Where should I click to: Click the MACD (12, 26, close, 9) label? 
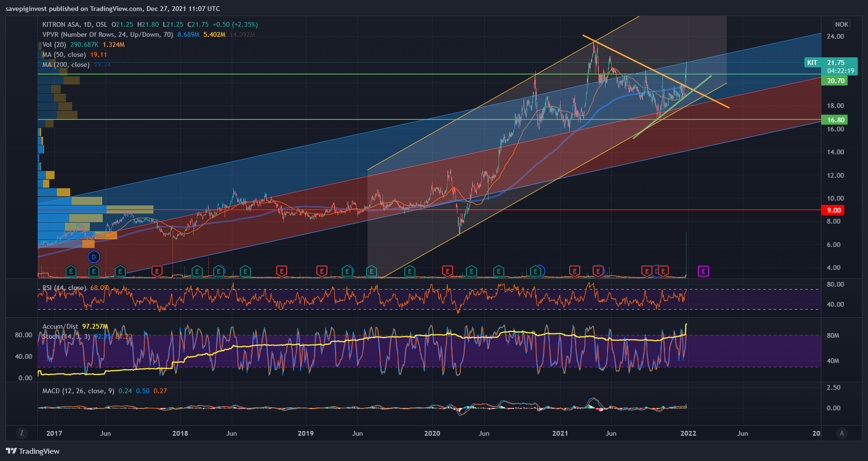78,391
